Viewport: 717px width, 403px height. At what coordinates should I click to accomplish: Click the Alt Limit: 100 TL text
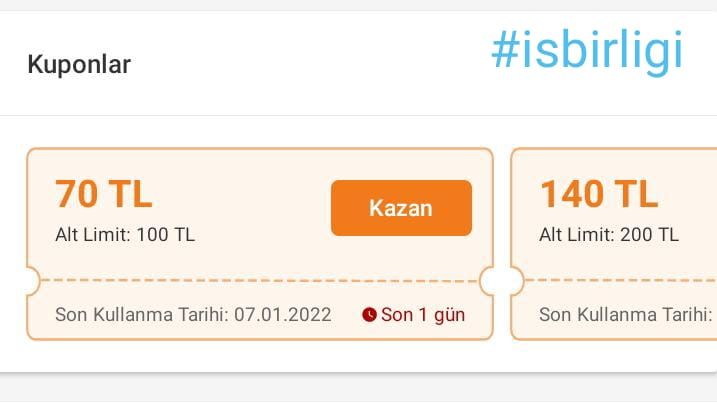(x=125, y=235)
